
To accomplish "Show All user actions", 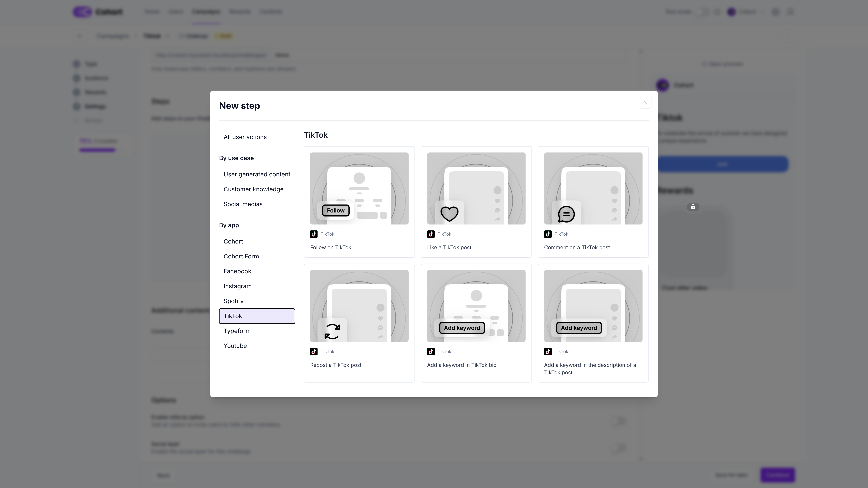I will point(245,137).
